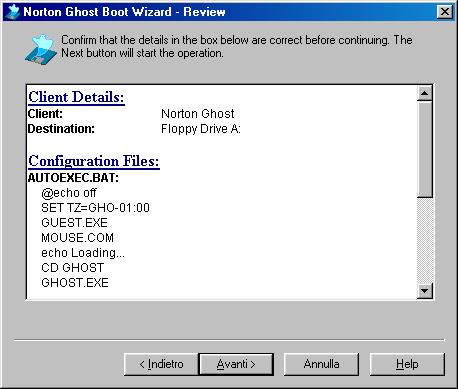Click the AUTOEXEC.BAT label
Image resolution: width=458 pixels, height=389 pixels.
pyautogui.click(x=73, y=178)
